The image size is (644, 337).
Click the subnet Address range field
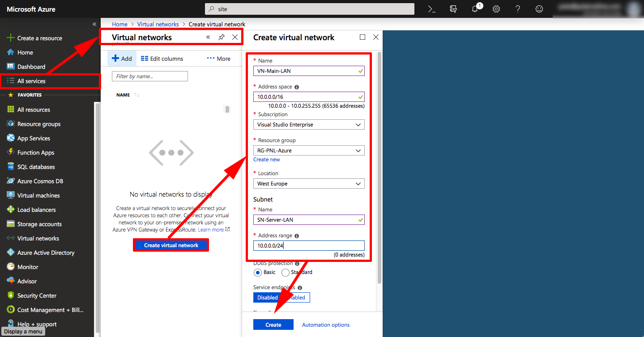309,245
